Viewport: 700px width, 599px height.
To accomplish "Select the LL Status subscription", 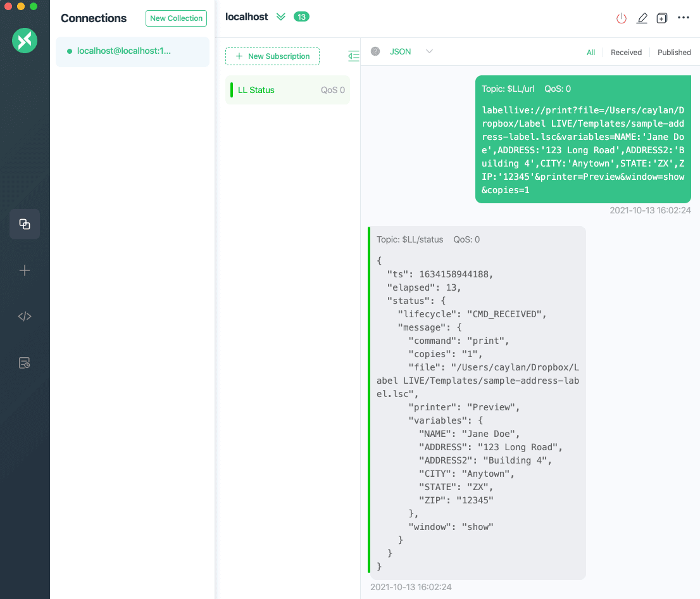I will coord(278,90).
